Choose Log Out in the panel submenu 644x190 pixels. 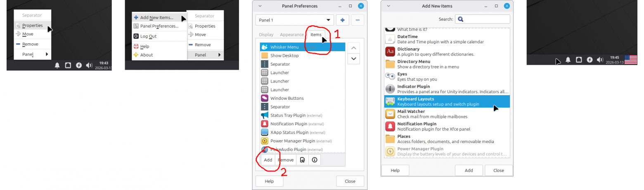click(x=159, y=36)
